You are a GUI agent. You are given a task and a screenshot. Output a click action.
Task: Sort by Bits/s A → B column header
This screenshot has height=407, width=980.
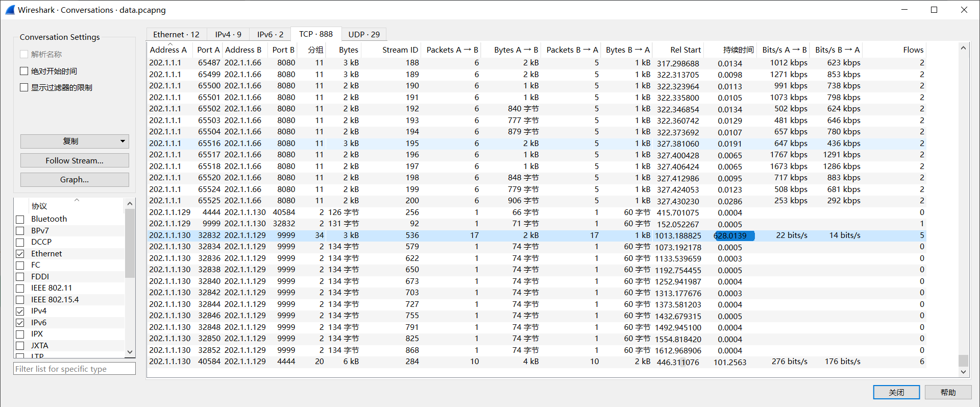(x=784, y=50)
